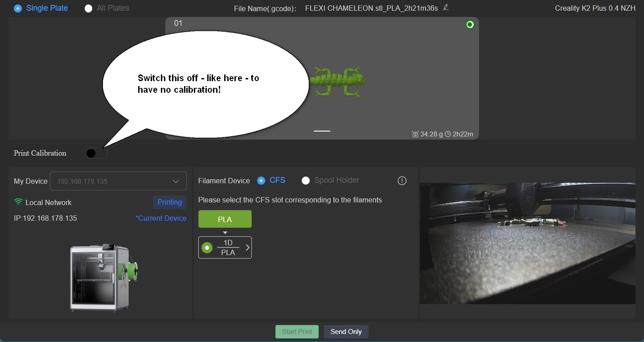Viewport: 644px width, 342px height.
Task: Click the Creality K2 Plus 0.4 NZH label
Action: (x=595, y=8)
